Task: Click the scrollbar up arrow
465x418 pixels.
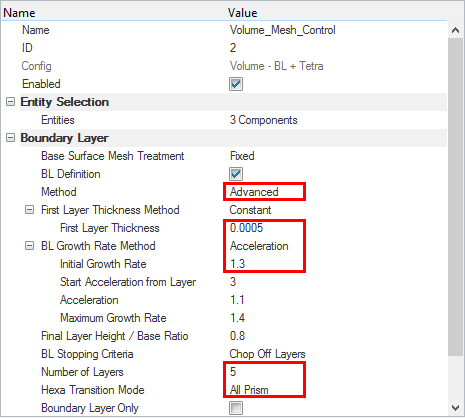Action: tap(455, 30)
